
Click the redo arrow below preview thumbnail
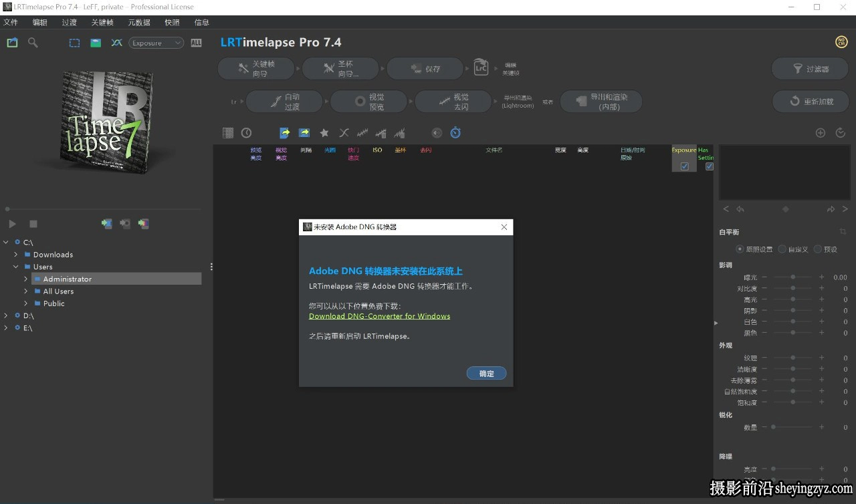coord(831,209)
